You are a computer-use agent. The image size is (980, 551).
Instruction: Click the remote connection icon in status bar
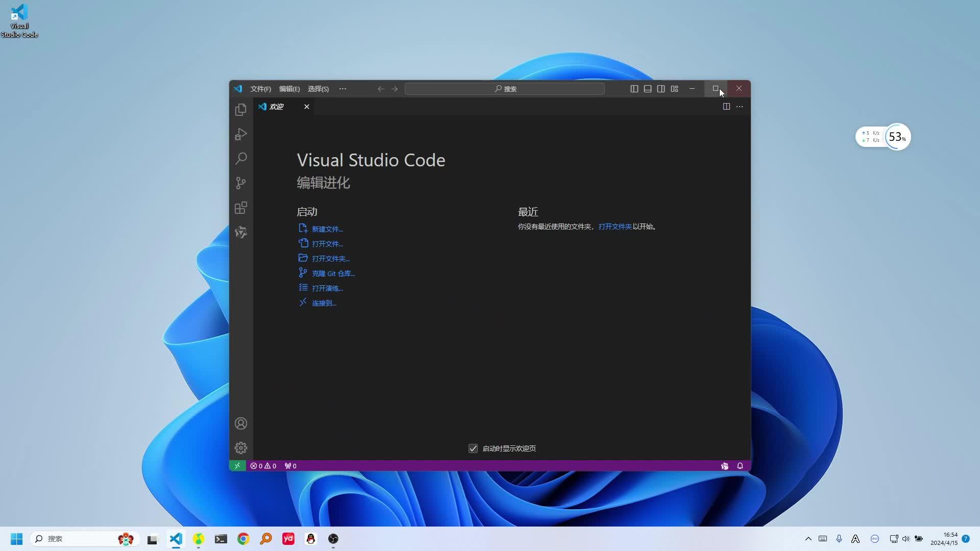pos(237,465)
